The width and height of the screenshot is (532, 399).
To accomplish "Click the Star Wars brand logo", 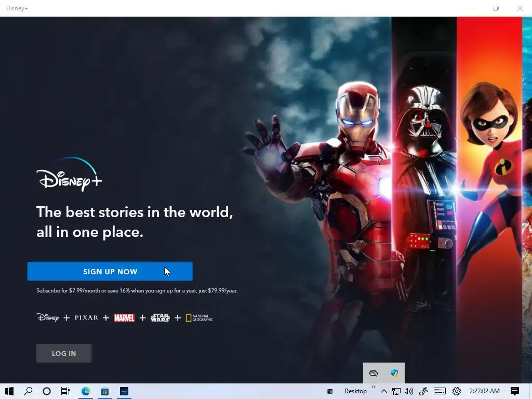I will pos(160,318).
